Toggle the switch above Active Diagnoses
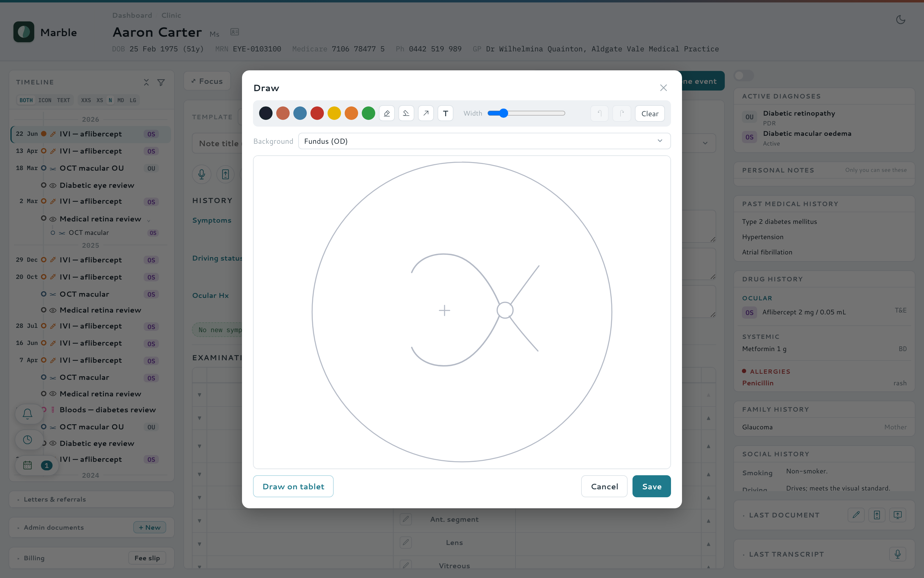The height and width of the screenshot is (578, 924). (743, 76)
